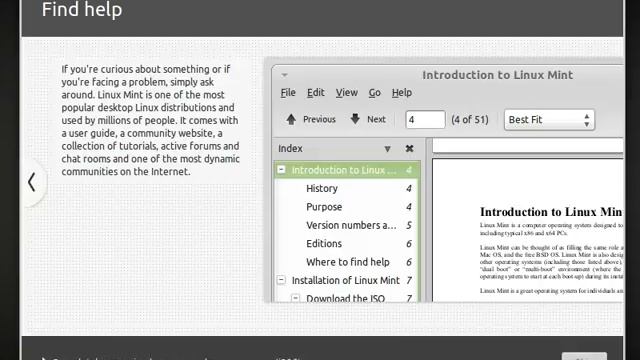Select the History index entry
This screenshot has width=640, height=360.
(322, 189)
